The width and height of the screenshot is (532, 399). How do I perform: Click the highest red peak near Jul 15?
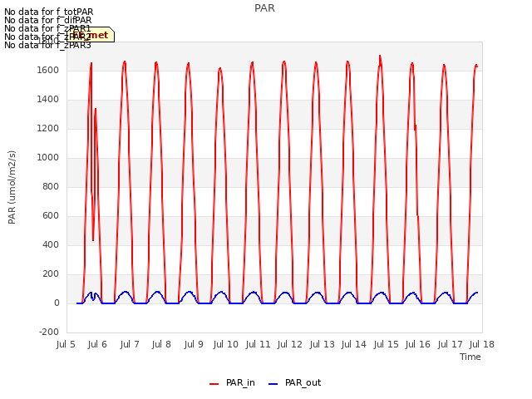click(380, 56)
